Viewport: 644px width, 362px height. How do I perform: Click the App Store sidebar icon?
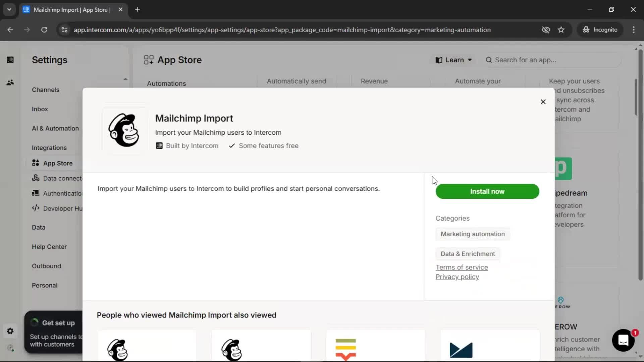pyautogui.click(x=36, y=163)
